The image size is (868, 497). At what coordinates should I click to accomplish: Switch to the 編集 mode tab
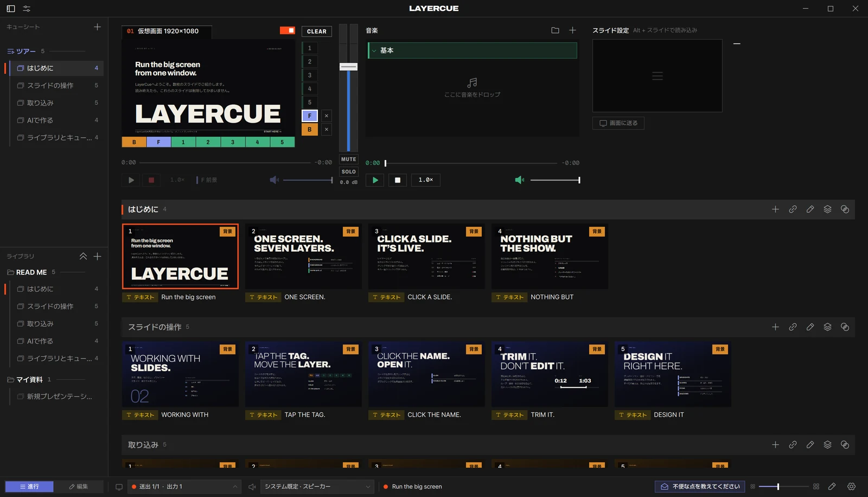point(79,487)
